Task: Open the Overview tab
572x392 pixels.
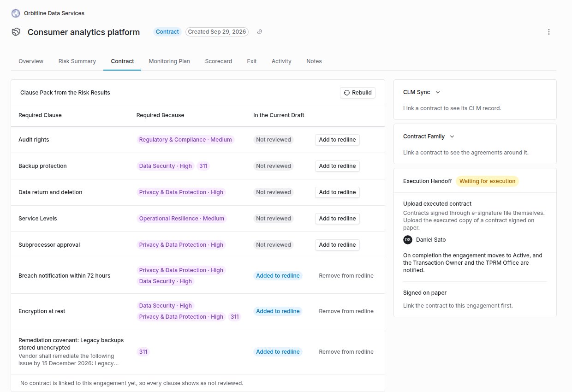Action: 31,61
